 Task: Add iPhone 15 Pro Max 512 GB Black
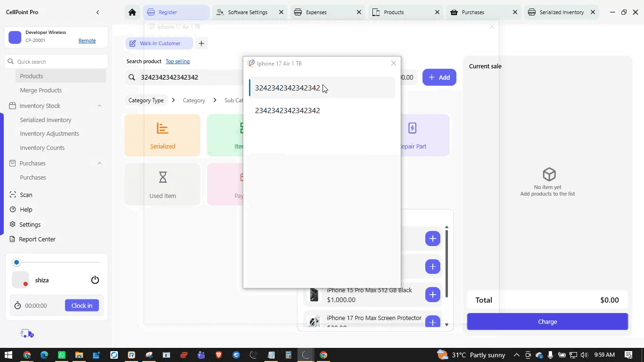432,295
